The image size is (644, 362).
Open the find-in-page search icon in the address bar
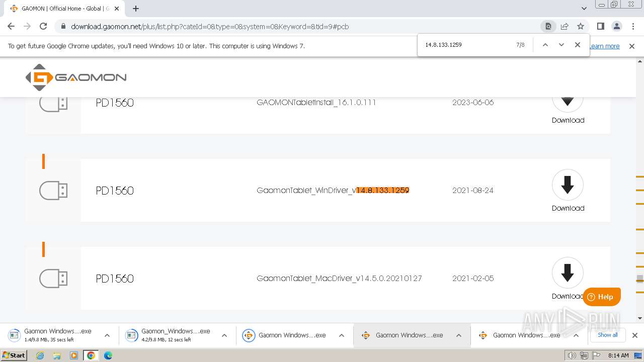tap(548, 26)
